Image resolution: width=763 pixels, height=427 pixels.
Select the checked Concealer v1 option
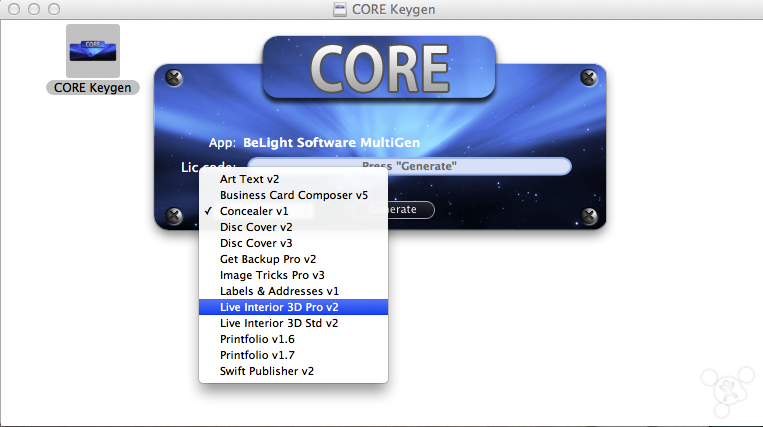coord(254,211)
